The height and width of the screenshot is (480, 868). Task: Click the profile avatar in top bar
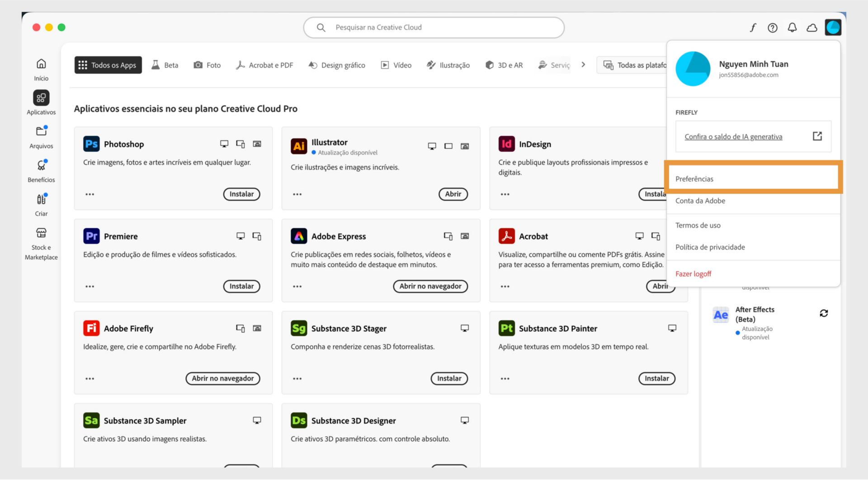[833, 28]
